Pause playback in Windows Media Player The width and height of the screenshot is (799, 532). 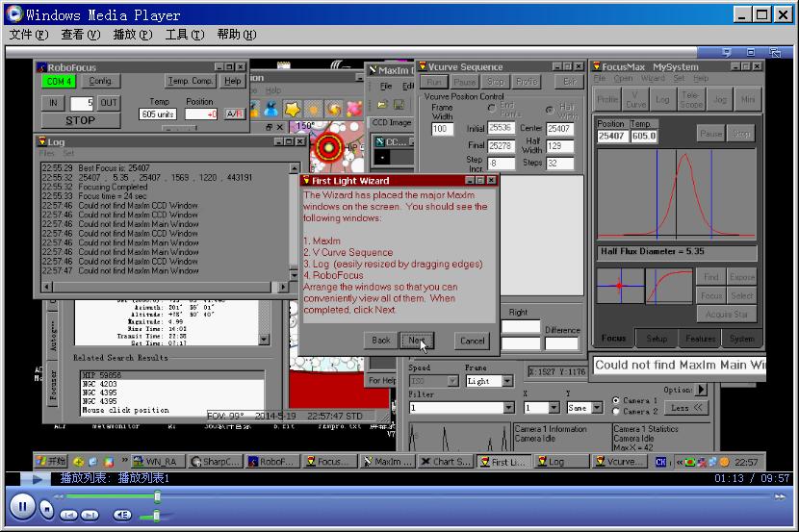point(22,507)
